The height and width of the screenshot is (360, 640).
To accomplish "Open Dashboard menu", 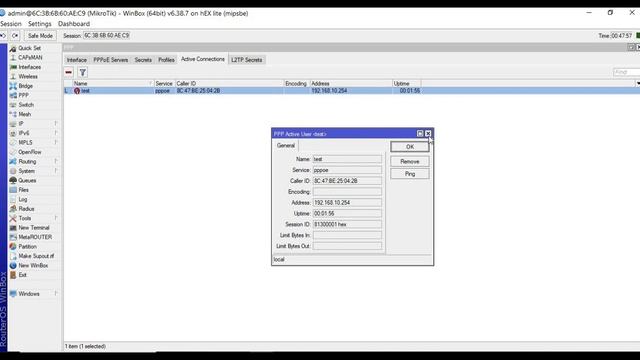I will [x=74, y=24].
